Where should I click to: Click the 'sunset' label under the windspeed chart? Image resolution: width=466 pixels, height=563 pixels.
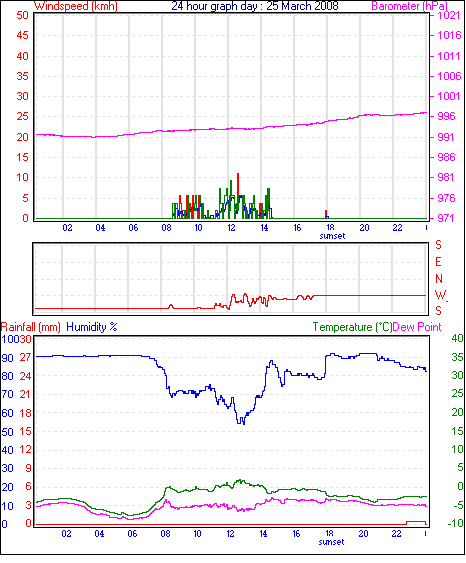point(332,236)
